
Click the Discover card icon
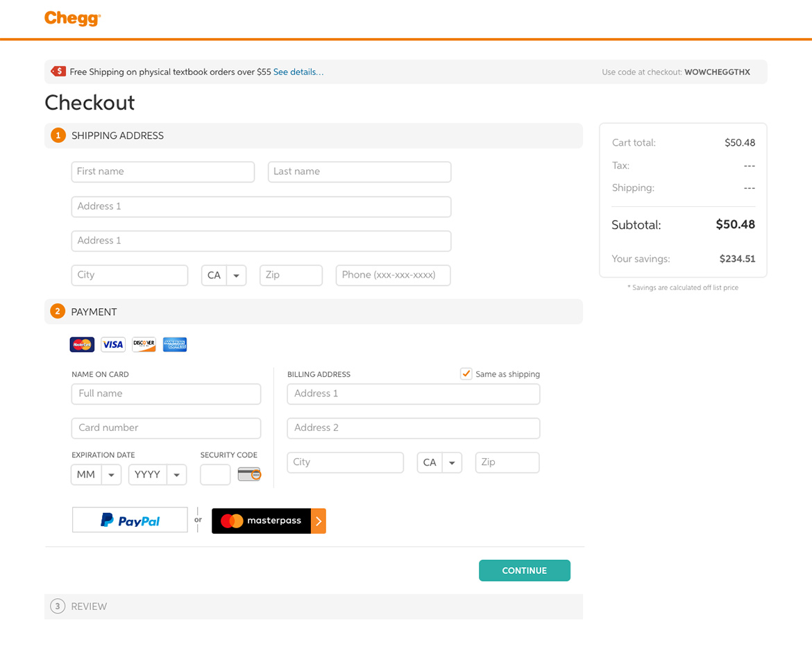pos(144,344)
